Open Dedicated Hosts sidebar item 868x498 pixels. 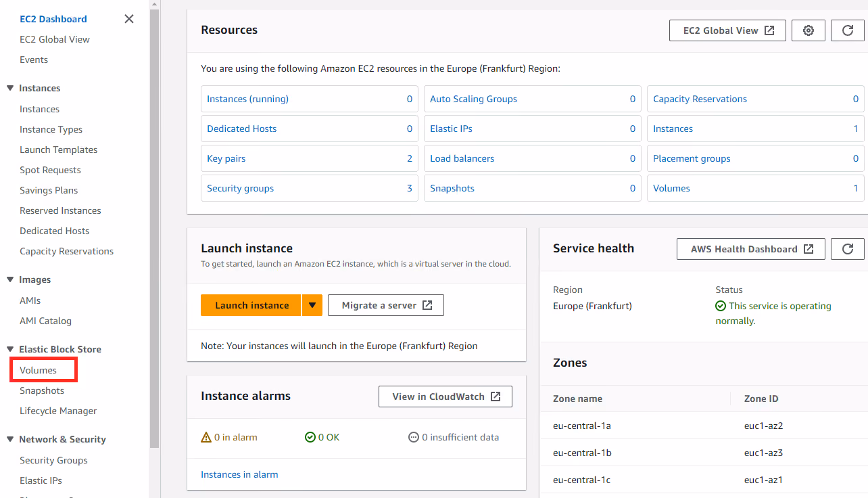(54, 231)
